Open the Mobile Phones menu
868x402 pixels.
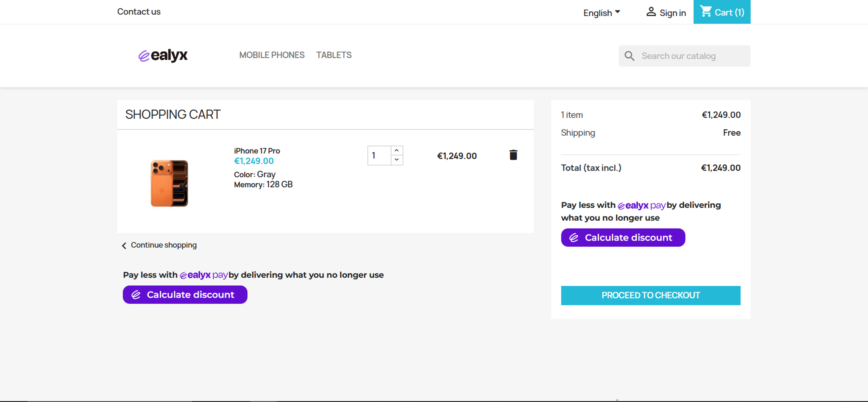tap(272, 55)
